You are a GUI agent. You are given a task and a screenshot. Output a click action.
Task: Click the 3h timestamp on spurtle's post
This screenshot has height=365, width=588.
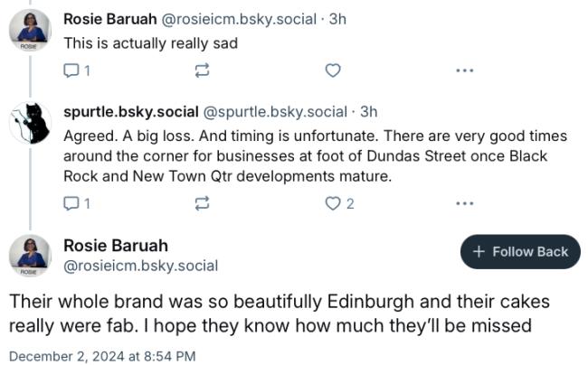tap(368, 112)
